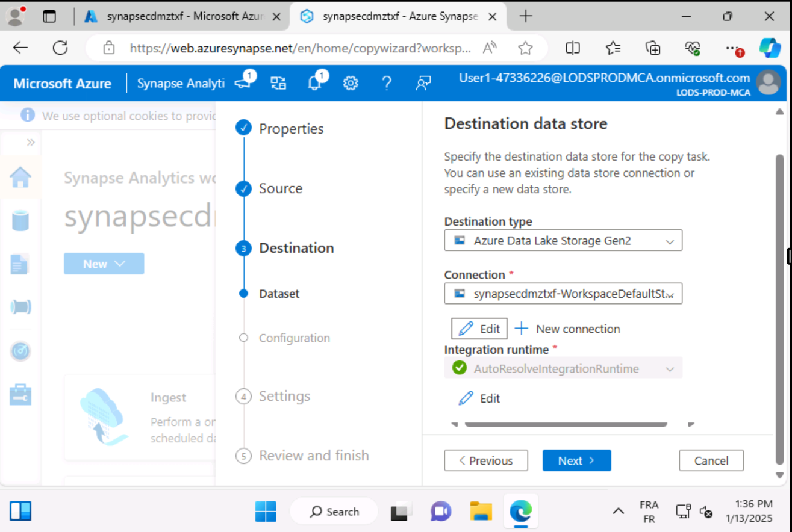The height and width of the screenshot is (532, 792).
Task: Expand the left navigation with double chevron
Action: (x=31, y=143)
